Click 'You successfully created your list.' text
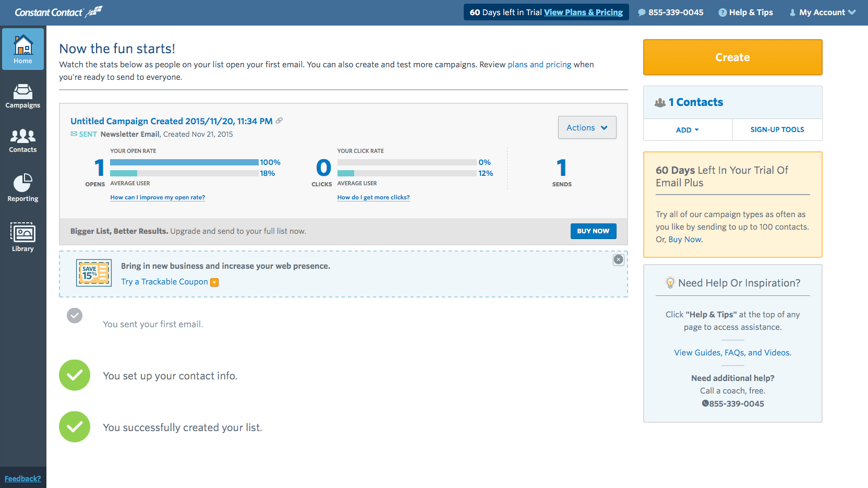 click(183, 427)
